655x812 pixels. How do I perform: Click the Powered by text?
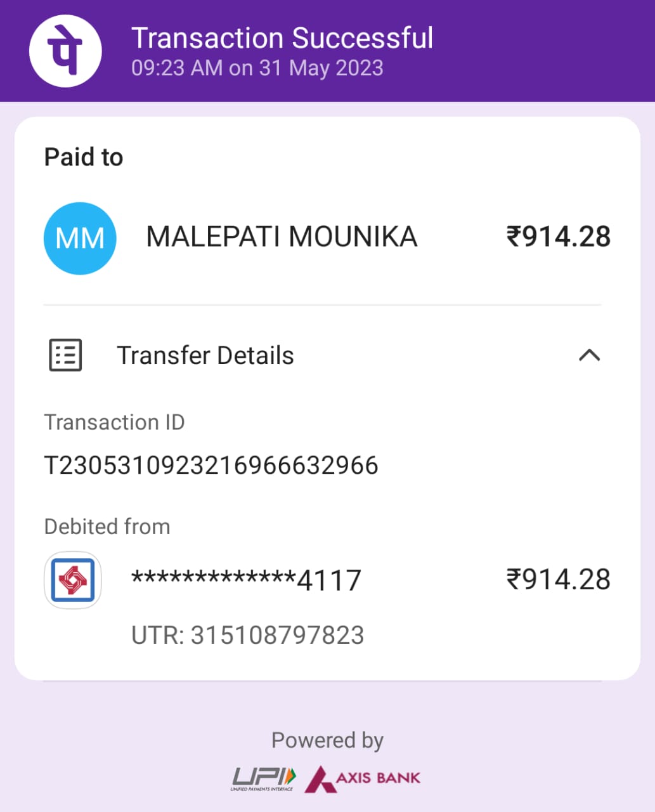(327, 740)
